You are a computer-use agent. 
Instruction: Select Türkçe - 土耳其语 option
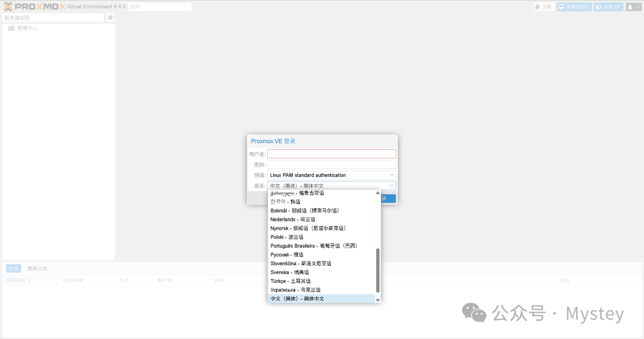[321, 281]
